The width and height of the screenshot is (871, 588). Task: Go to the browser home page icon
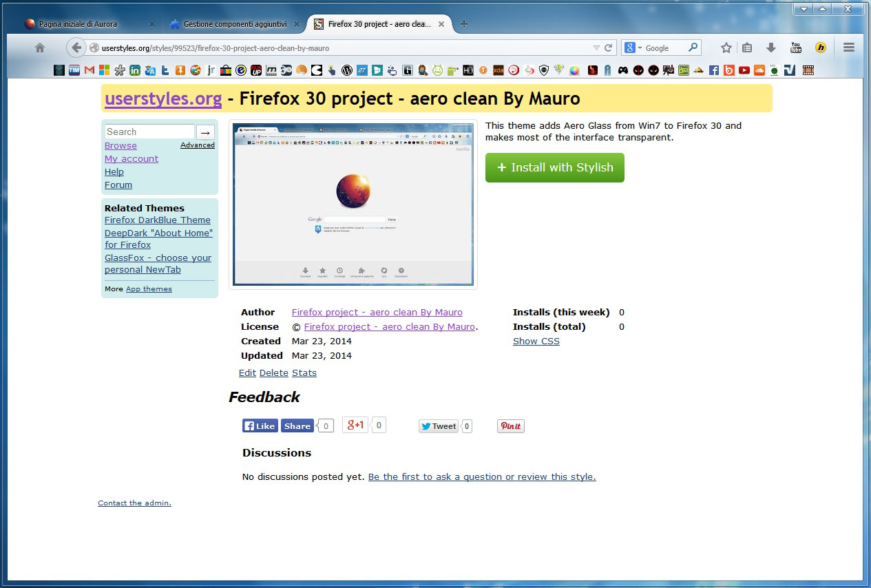tap(40, 48)
